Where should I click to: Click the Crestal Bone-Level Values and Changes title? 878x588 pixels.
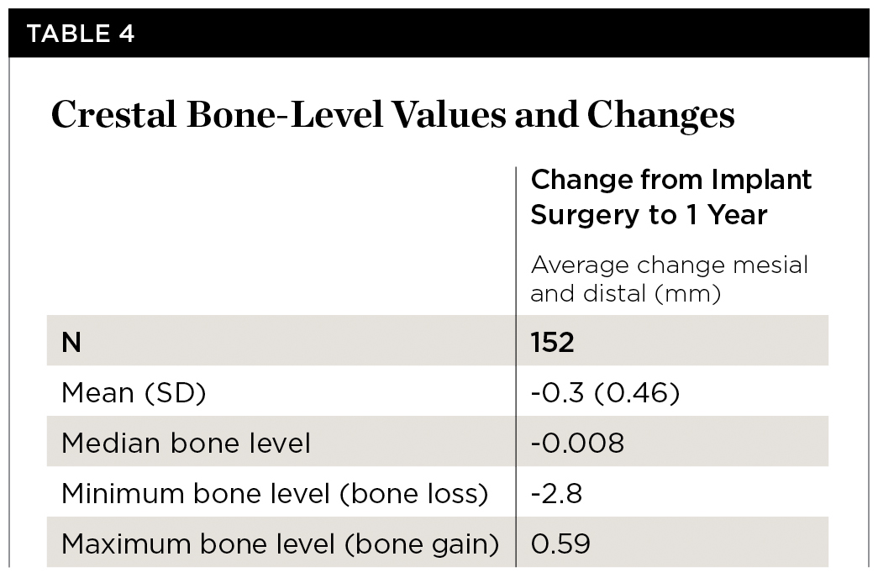392,117
